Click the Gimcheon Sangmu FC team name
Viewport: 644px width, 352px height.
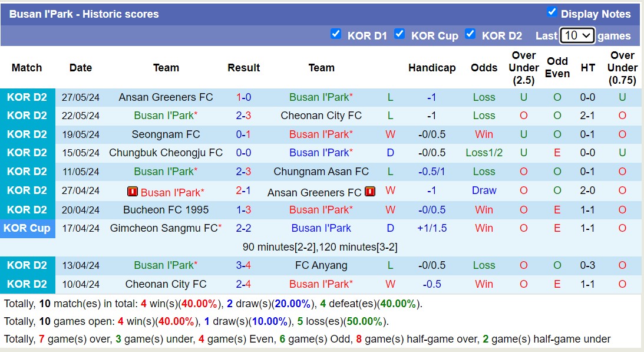pos(162,228)
